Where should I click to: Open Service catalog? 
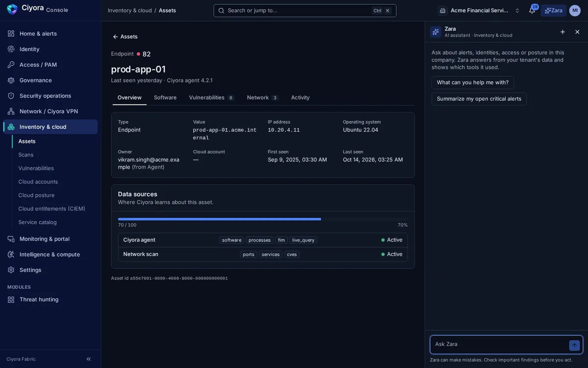(55, 222)
